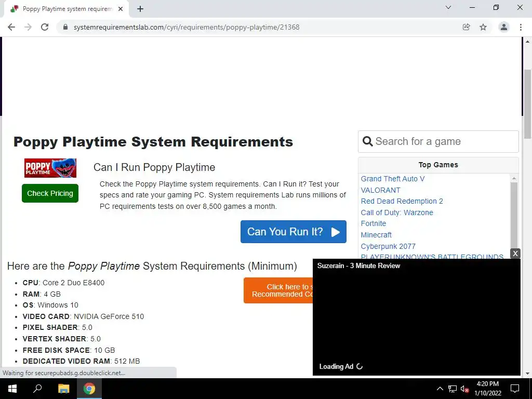Screen dimensions: 532x399
Task: Open the Fortnite link
Action: click(x=373, y=223)
